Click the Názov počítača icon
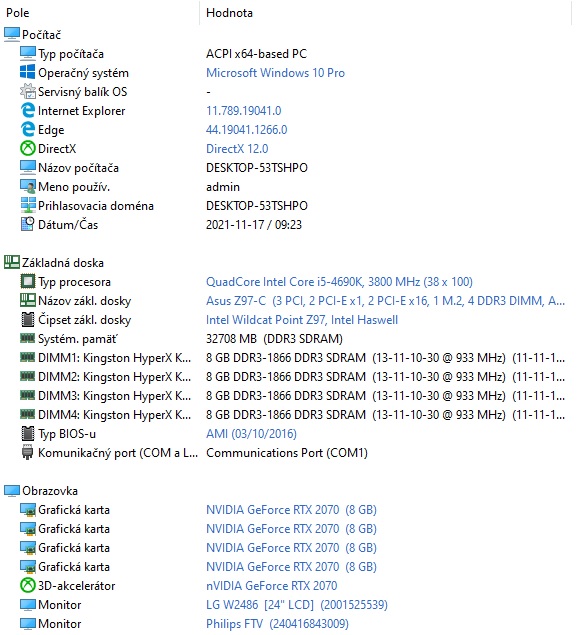Viewport: 587px width, 635px height. coord(28,168)
